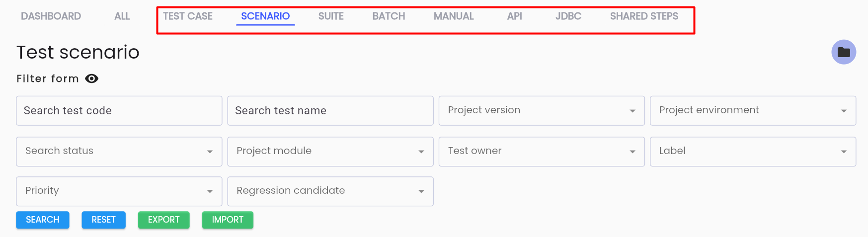Go to the DASHBOARD tab
This screenshot has height=237, width=868.
(51, 16)
